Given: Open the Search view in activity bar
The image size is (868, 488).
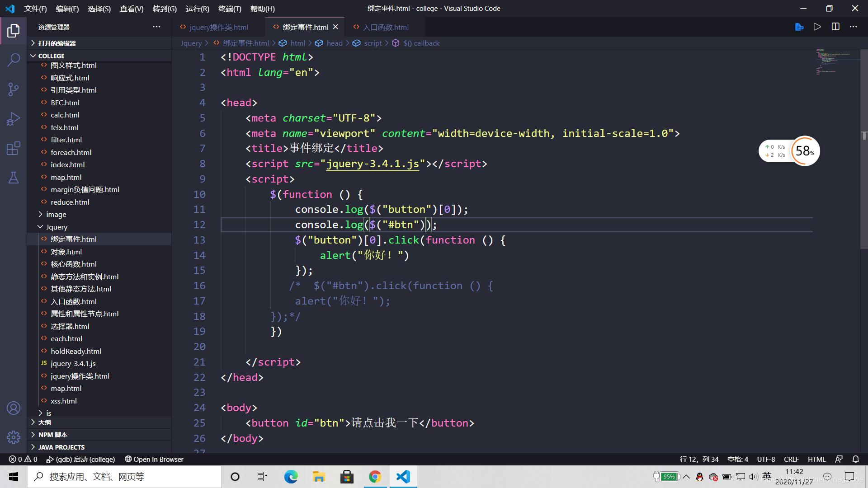Looking at the screenshot, I should [x=14, y=60].
